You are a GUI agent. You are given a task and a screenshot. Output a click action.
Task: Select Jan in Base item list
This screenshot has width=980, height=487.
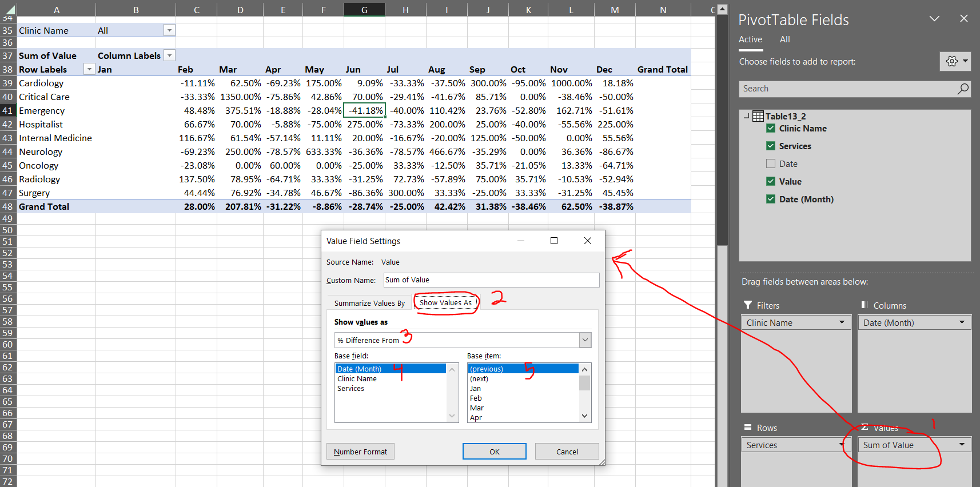tap(523, 389)
